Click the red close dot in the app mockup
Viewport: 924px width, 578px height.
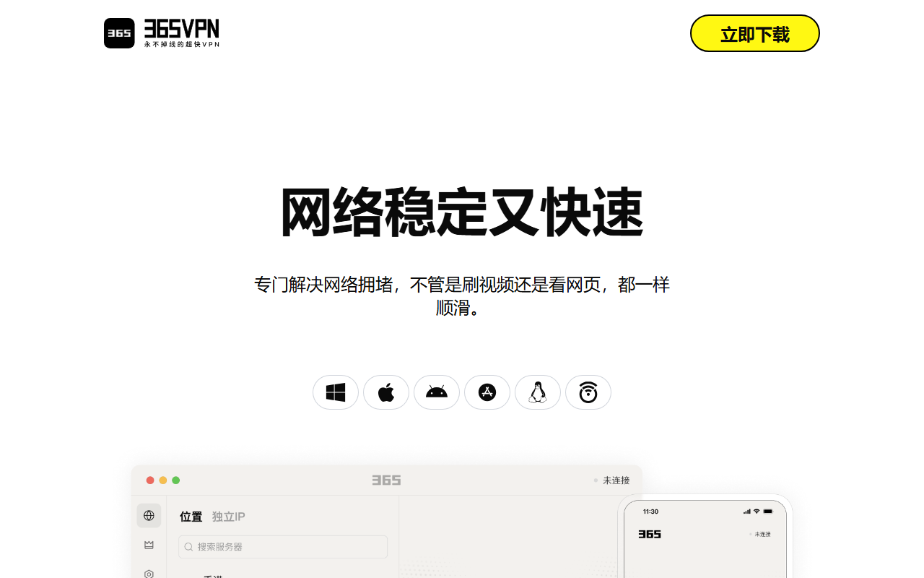[150, 480]
